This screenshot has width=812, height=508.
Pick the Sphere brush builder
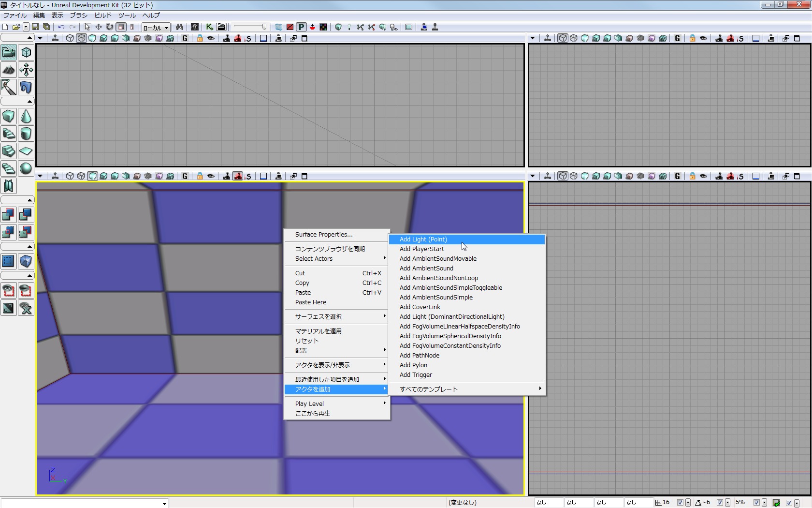[x=26, y=168]
